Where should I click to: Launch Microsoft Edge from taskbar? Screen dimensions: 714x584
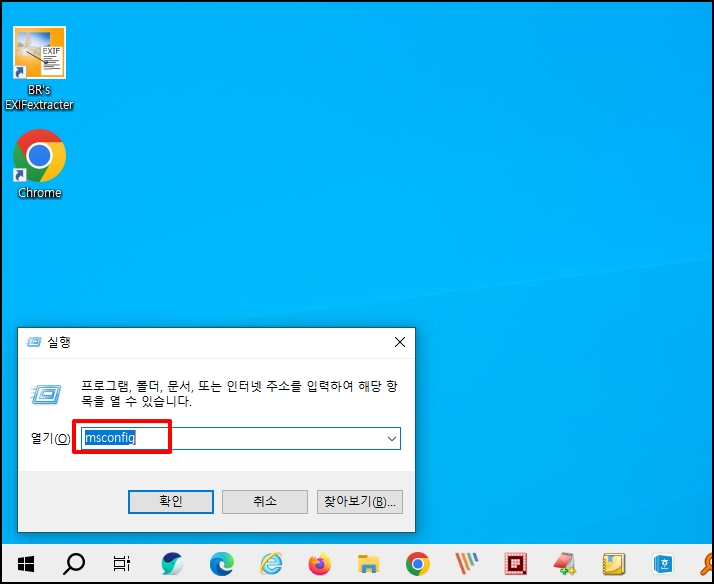(222, 564)
